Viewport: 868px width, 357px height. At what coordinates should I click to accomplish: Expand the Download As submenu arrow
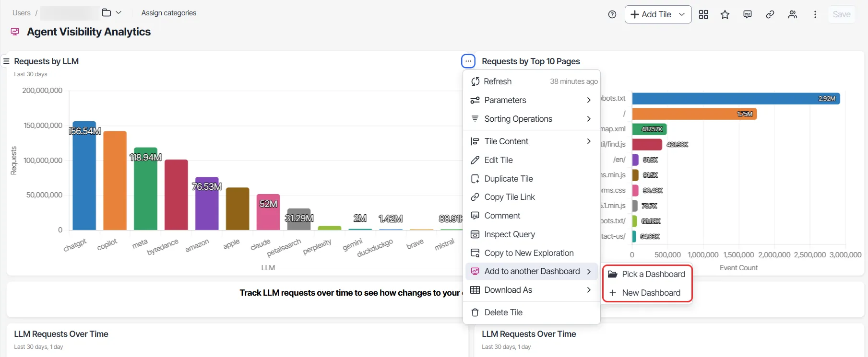589,290
